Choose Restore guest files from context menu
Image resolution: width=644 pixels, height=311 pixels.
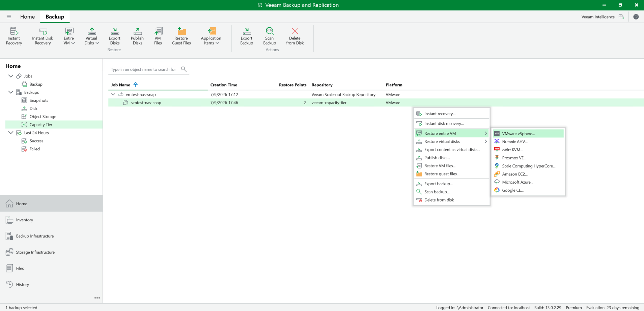click(x=452, y=174)
